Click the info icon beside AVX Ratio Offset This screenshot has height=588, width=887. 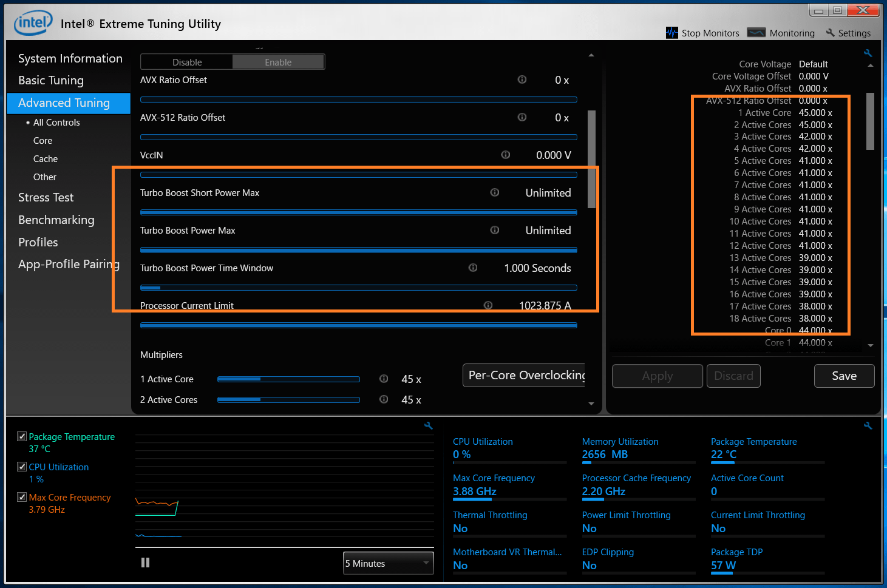pyautogui.click(x=522, y=79)
